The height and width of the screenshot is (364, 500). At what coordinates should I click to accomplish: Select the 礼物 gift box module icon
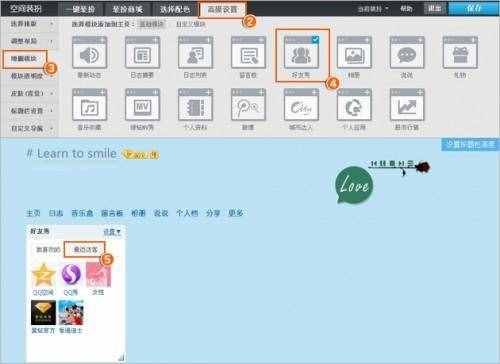tap(460, 53)
